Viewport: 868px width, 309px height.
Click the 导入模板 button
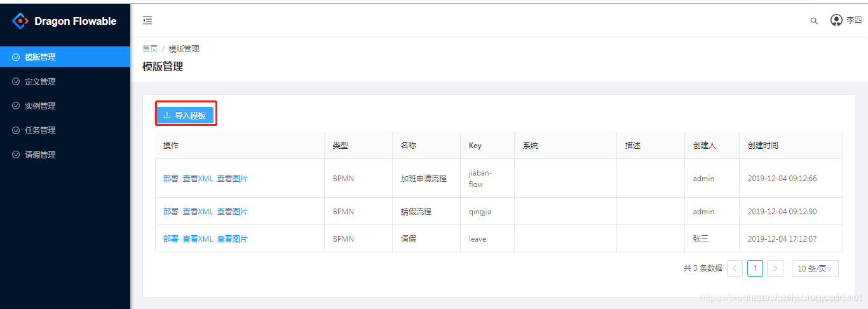[x=186, y=115]
